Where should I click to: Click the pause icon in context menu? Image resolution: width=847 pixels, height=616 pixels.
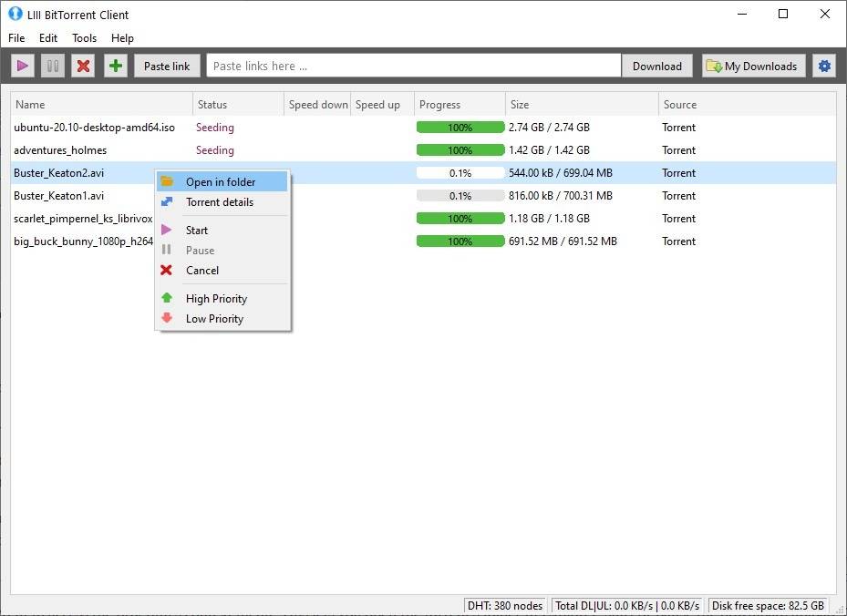click(167, 250)
